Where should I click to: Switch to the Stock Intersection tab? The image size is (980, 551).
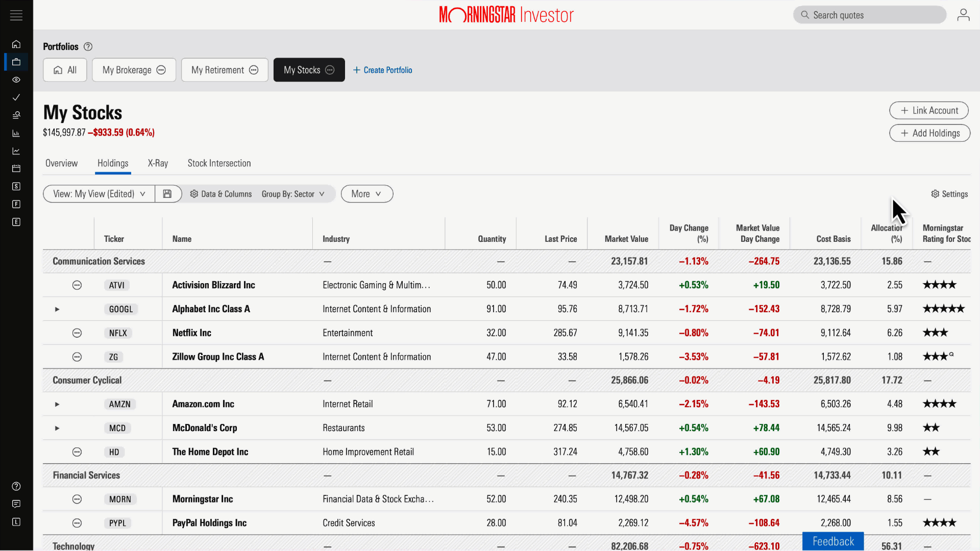click(x=219, y=163)
